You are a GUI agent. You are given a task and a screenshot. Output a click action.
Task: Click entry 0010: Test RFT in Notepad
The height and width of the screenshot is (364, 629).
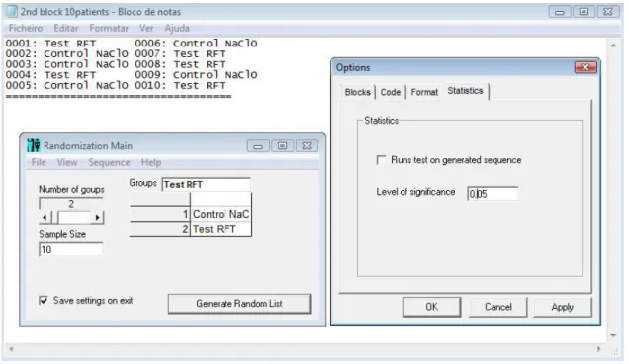click(180, 85)
